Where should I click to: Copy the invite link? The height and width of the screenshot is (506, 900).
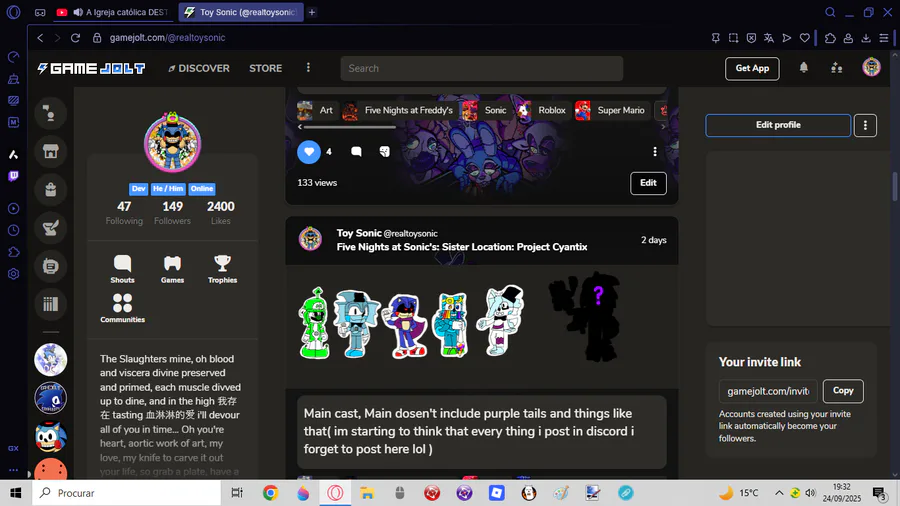843,391
